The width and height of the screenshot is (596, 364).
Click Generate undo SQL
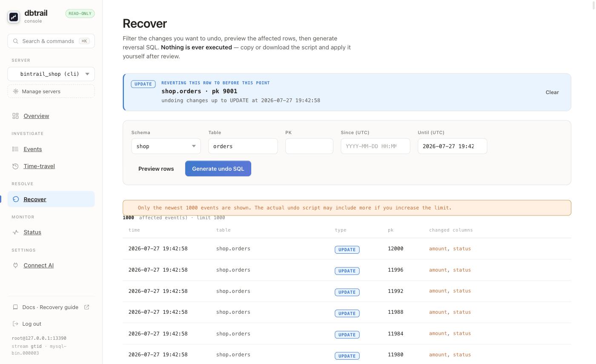click(x=218, y=169)
